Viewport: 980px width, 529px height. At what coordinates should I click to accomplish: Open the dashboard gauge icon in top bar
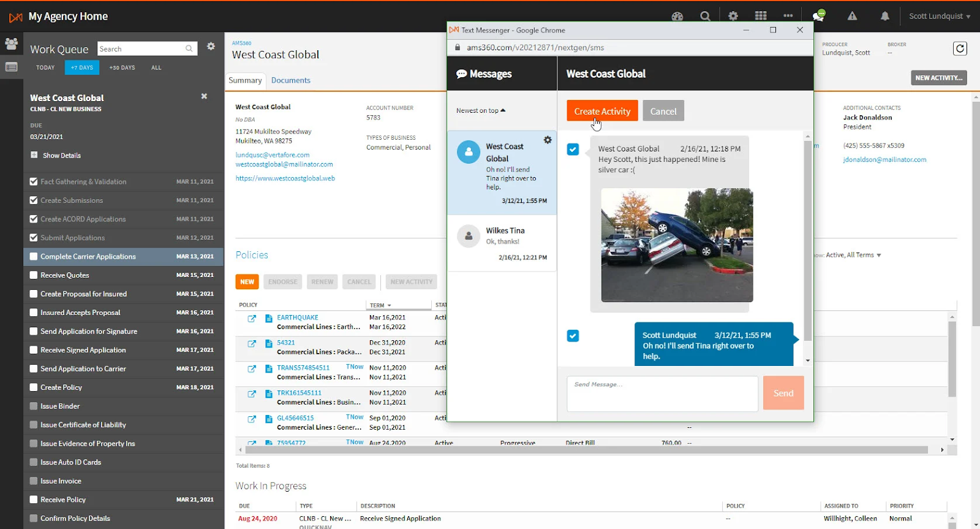click(x=677, y=17)
